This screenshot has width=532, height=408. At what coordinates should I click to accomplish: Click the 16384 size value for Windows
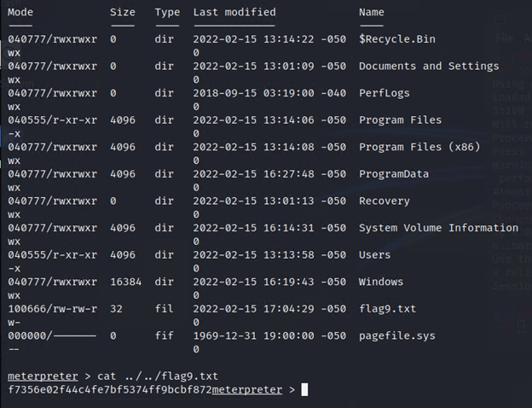[126, 282]
